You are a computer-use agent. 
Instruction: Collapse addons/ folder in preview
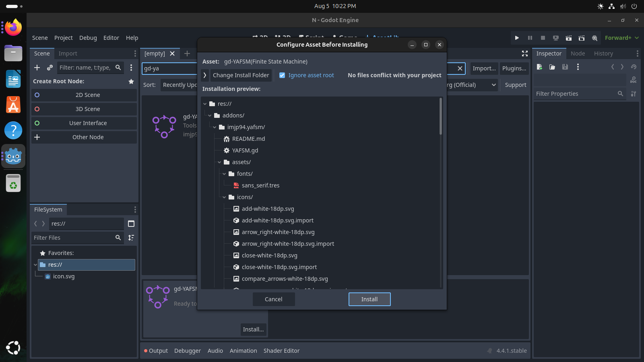210,115
